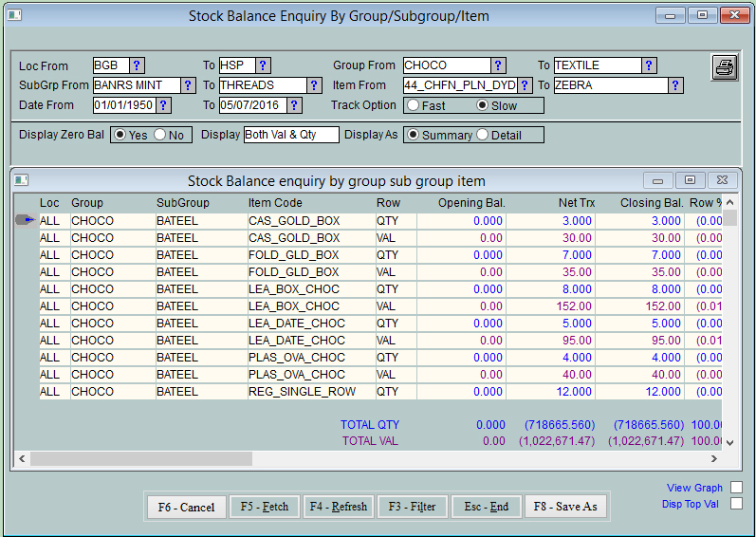
Task: Enable the View Graph checkbox
Action: coord(736,488)
